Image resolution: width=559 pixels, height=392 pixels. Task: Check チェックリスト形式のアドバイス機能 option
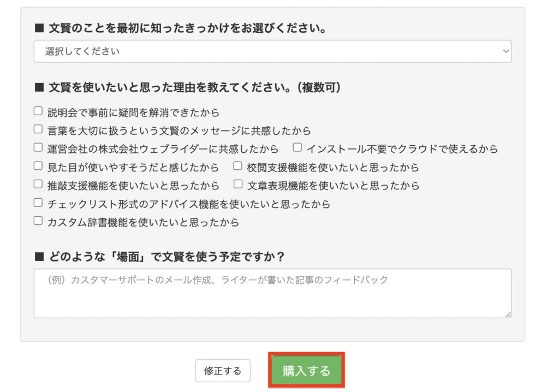pos(38,203)
